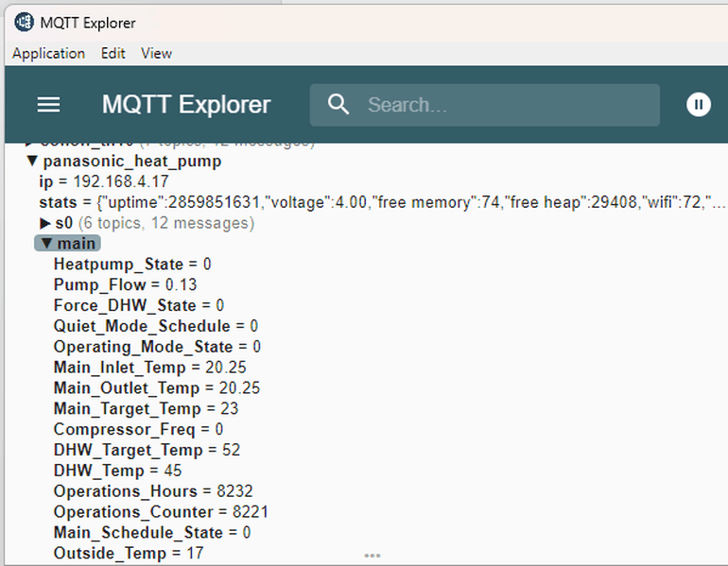Screen dimensions: 728x566
Task: Collapse the main topic node
Action: click(x=46, y=243)
